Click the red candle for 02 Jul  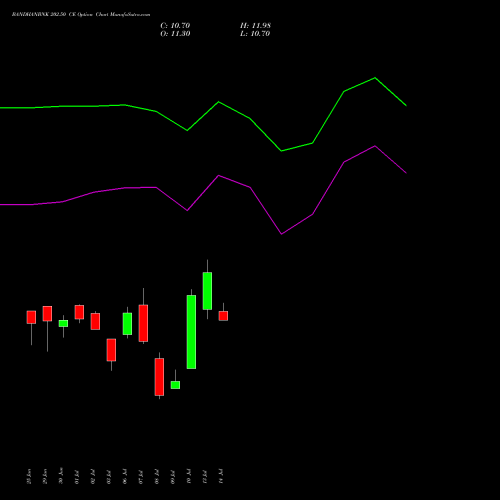coord(95,321)
